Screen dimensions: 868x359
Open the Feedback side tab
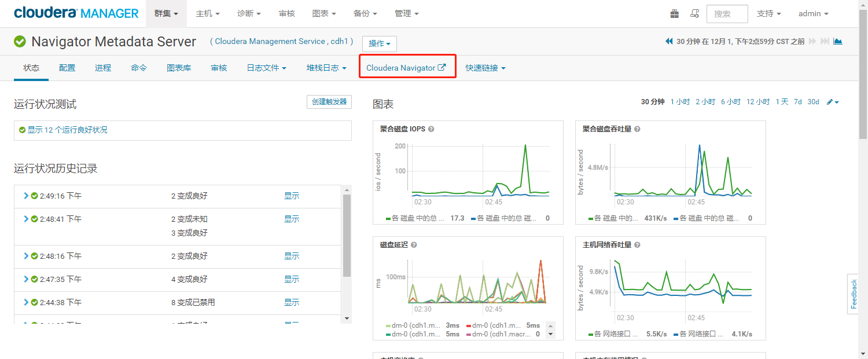point(853,294)
